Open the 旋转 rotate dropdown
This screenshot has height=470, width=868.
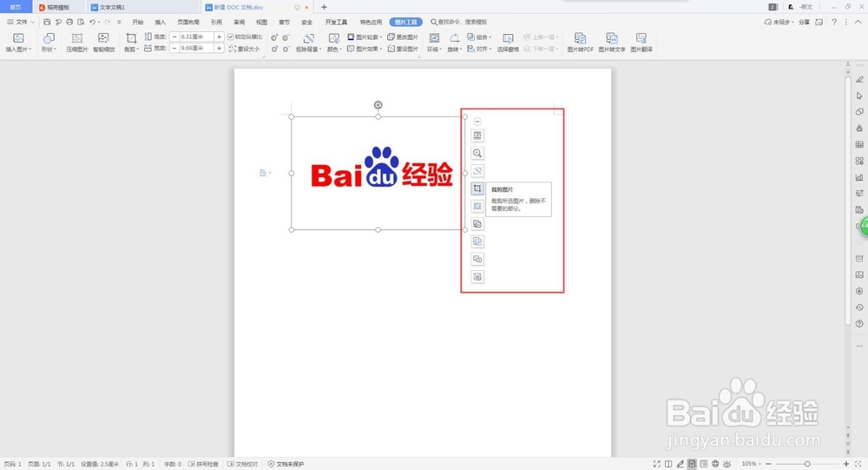tap(454, 42)
